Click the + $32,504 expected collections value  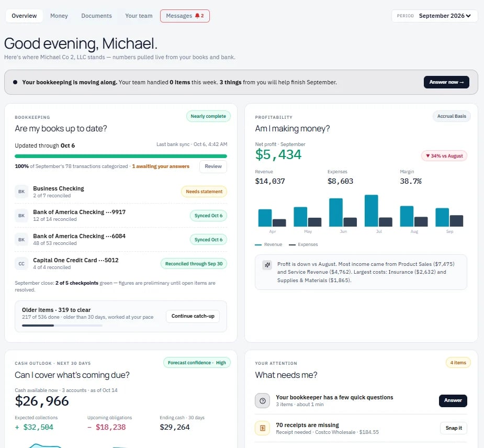[x=34, y=427]
